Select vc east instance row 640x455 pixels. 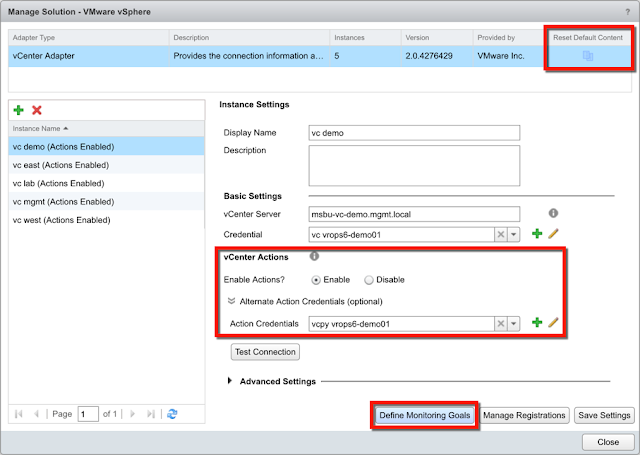106,164
